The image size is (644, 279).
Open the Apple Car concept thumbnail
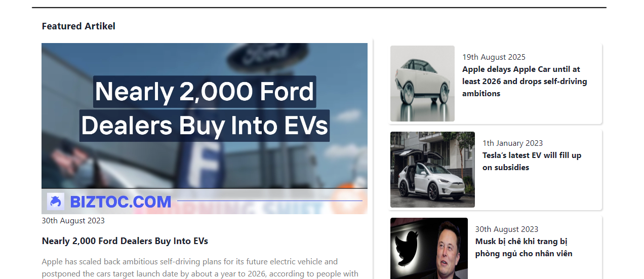tap(422, 84)
